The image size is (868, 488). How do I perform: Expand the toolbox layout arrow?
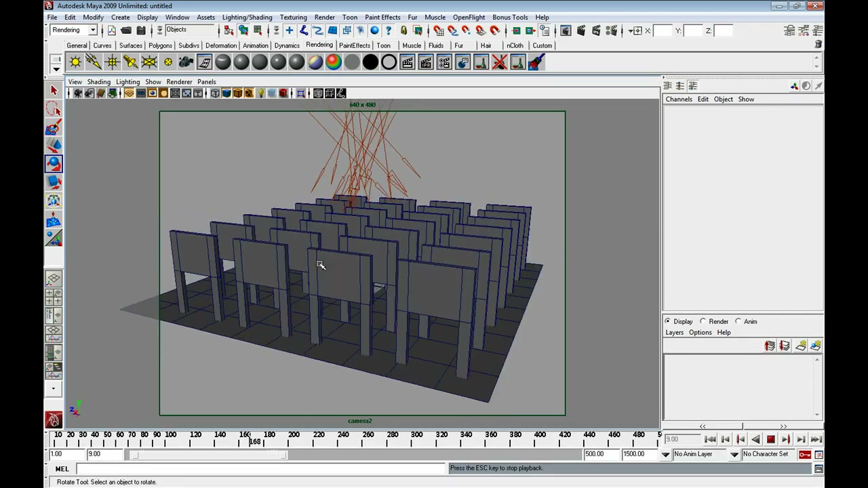point(54,389)
